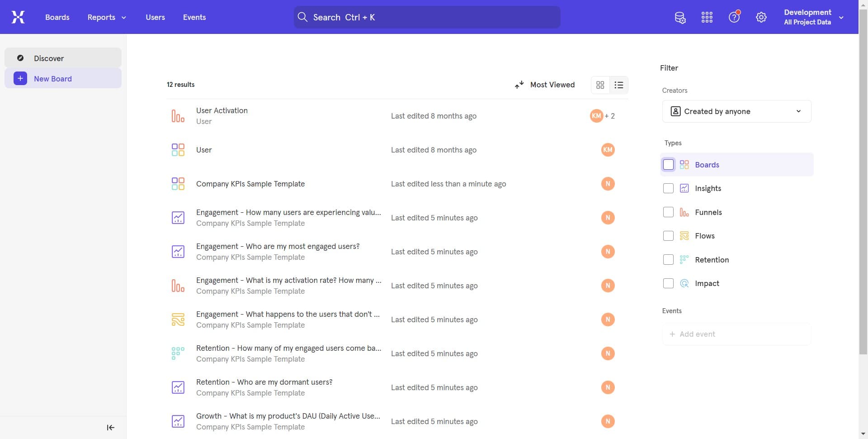Collapse the left sidebar
Image resolution: width=868 pixels, height=439 pixels.
click(x=110, y=427)
